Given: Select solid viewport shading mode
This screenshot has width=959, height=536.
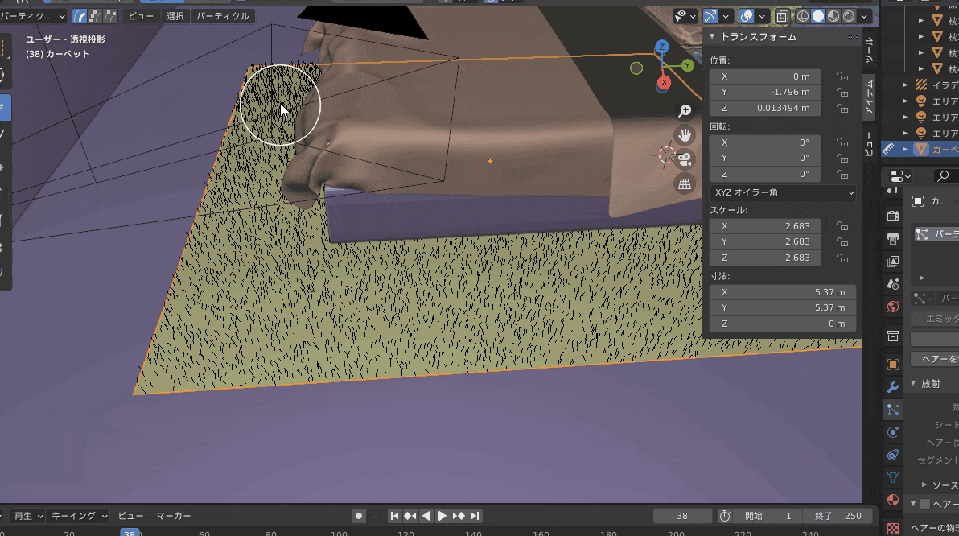Looking at the screenshot, I should coord(817,16).
